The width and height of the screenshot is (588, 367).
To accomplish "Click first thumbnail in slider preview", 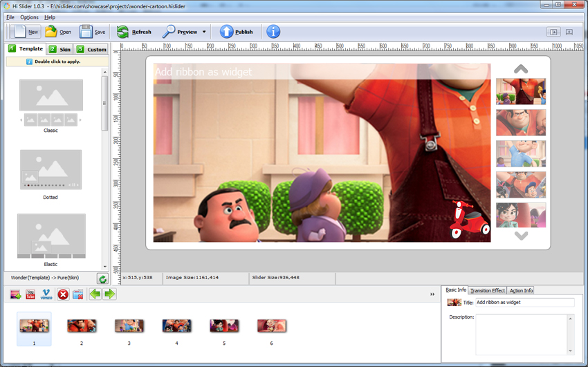I will 521,91.
